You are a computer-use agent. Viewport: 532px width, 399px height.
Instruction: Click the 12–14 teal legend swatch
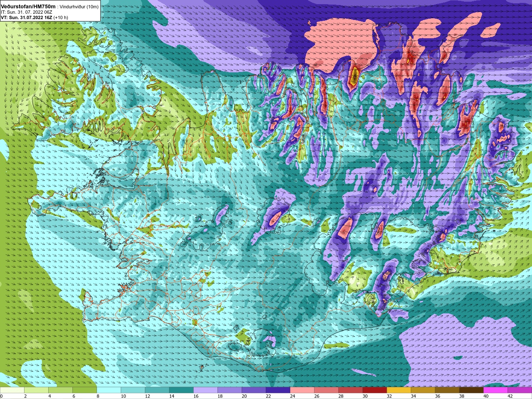[x=157, y=390]
